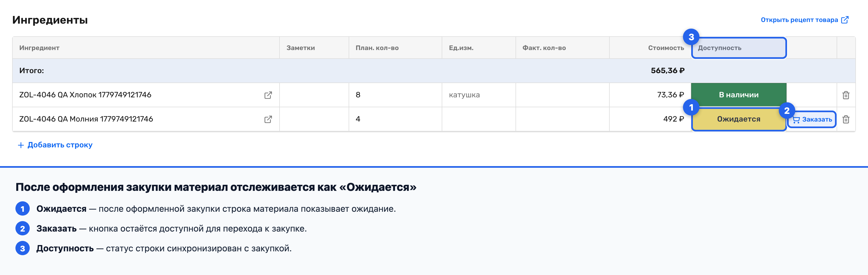Click the cart icon in the Заказать button
This screenshot has height=275, width=868.
pyautogui.click(x=796, y=120)
